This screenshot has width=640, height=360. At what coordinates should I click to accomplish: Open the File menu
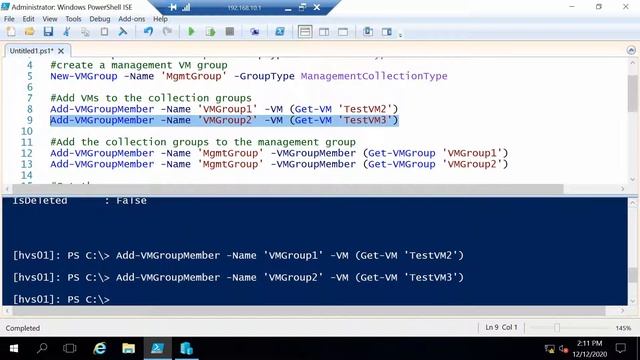point(9,19)
